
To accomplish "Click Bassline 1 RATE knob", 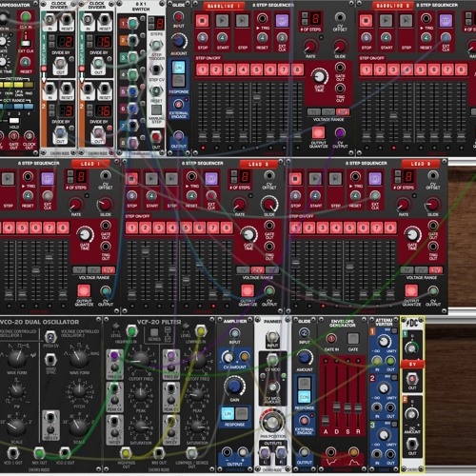I will (x=310, y=47).
